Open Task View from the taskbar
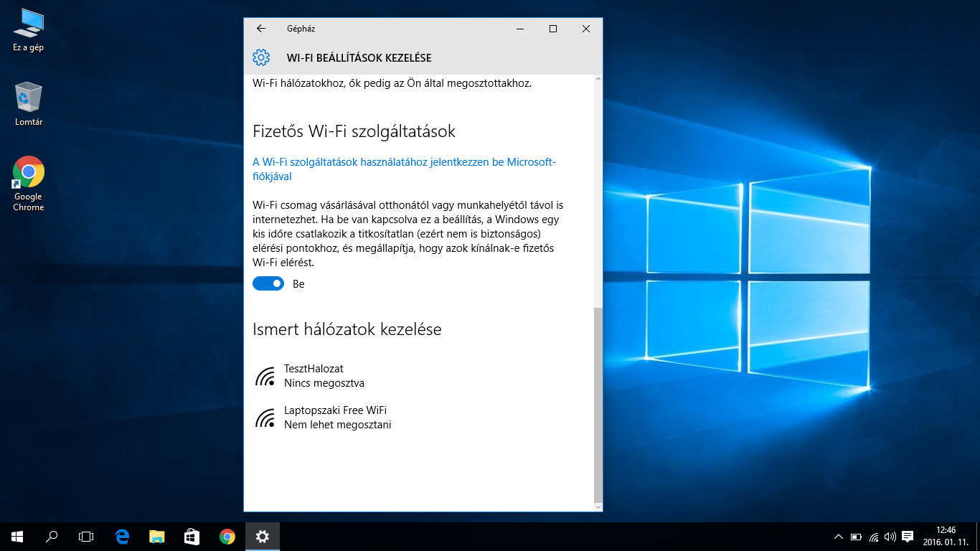The width and height of the screenshot is (980, 551). 86,536
